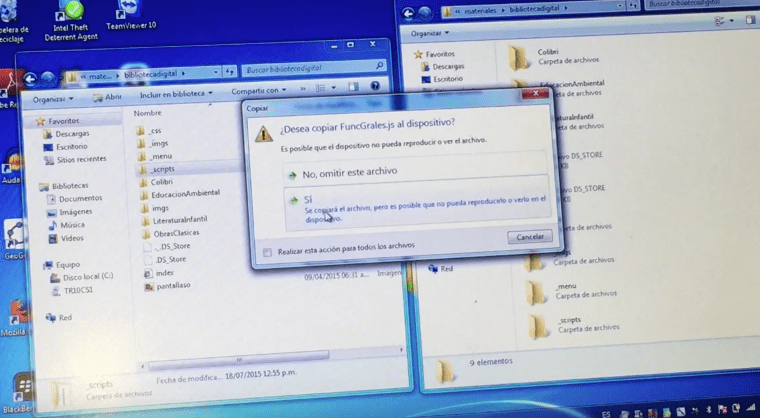
Task: Select Descargas under Favoritos in the left window
Action: [x=72, y=134]
